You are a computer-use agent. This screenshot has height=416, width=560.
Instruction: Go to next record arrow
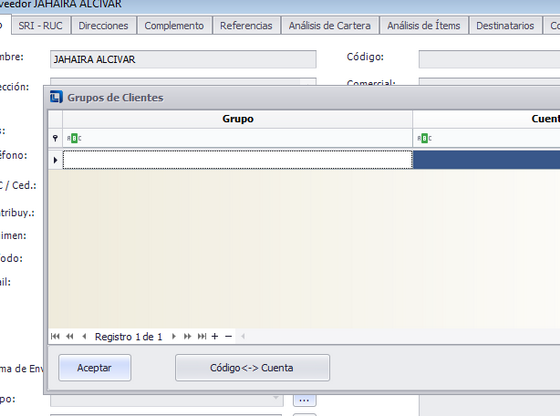[x=174, y=336]
